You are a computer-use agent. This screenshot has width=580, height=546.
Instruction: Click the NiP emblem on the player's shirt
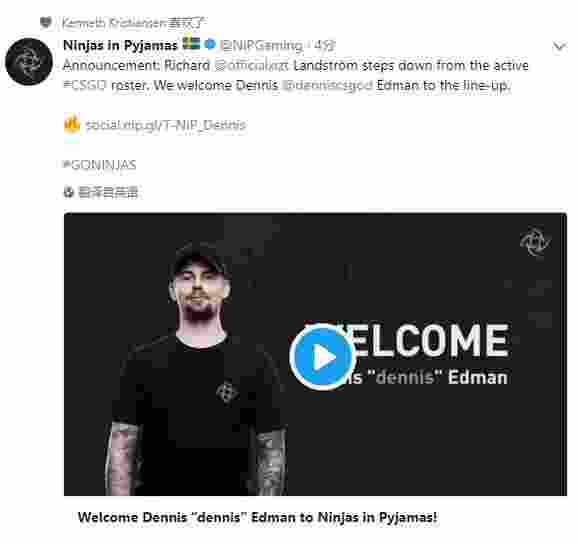click(226, 393)
